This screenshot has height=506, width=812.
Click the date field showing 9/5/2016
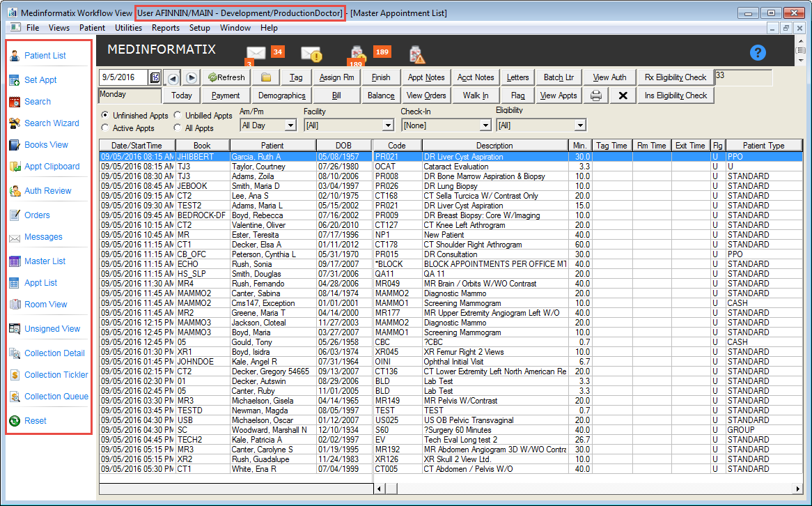[x=124, y=78]
